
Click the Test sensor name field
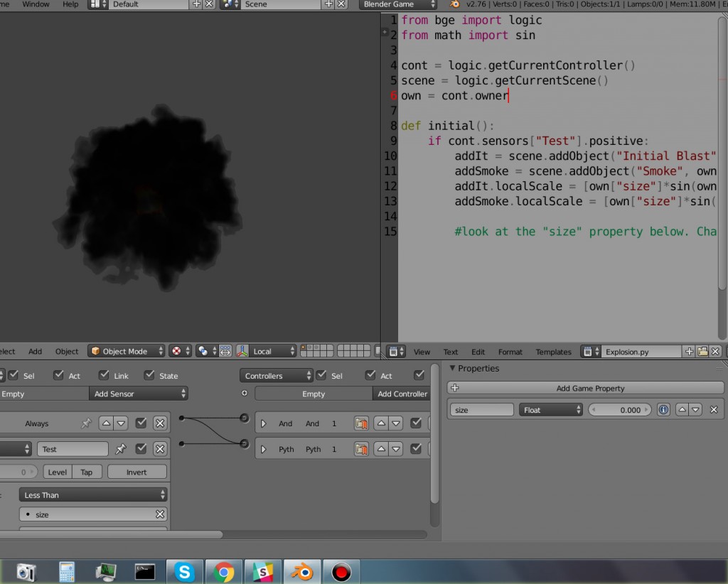coord(73,448)
